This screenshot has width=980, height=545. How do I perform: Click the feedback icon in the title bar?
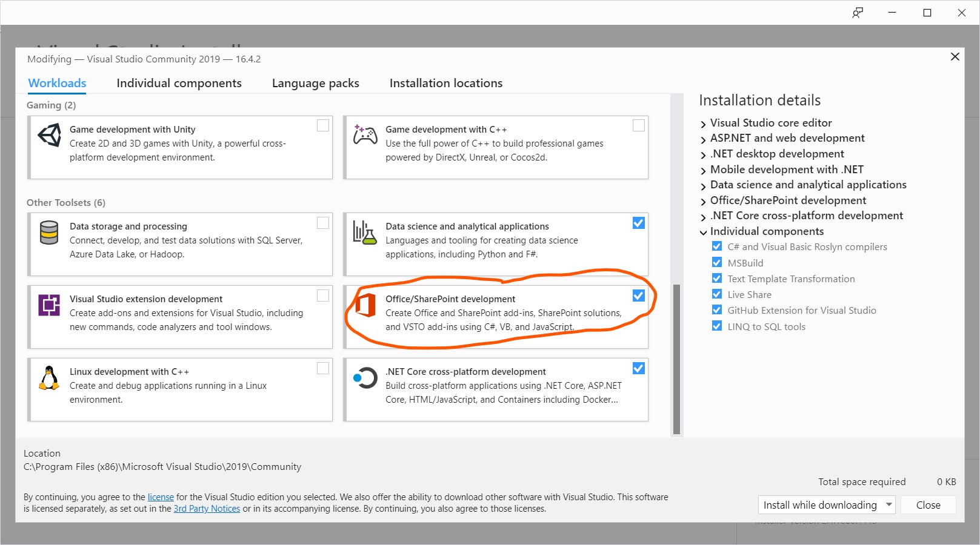[x=858, y=13]
